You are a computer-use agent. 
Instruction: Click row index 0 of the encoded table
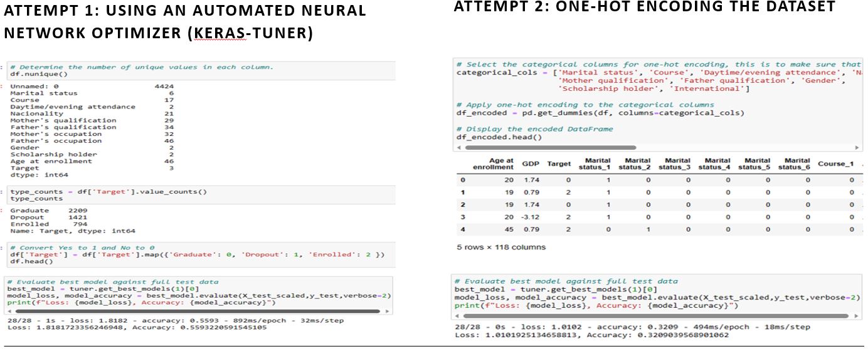tap(462, 179)
